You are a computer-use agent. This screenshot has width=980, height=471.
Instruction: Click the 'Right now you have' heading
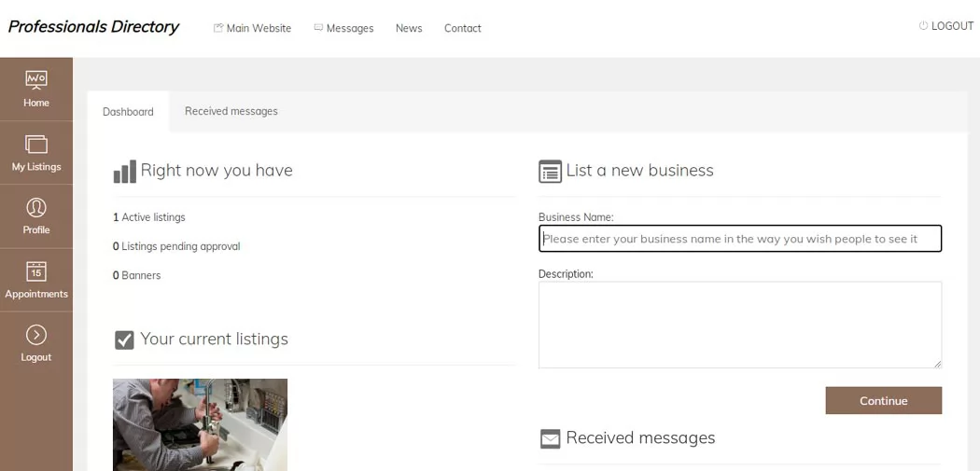pos(217,170)
